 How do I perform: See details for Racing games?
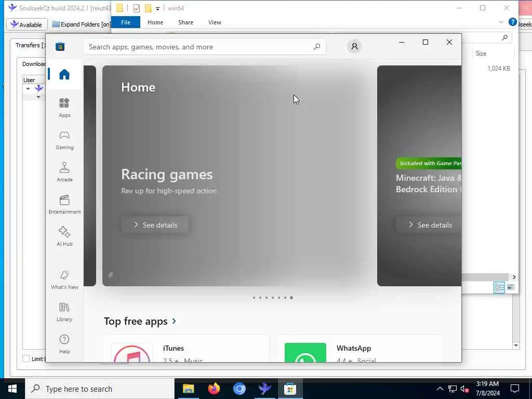tap(155, 225)
